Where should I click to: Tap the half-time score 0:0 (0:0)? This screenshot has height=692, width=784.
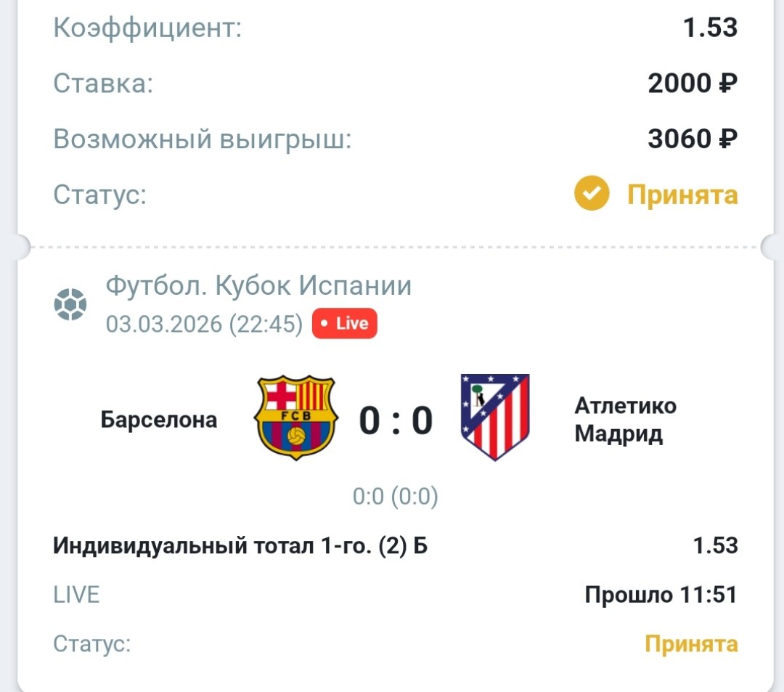pyautogui.click(x=396, y=497)
